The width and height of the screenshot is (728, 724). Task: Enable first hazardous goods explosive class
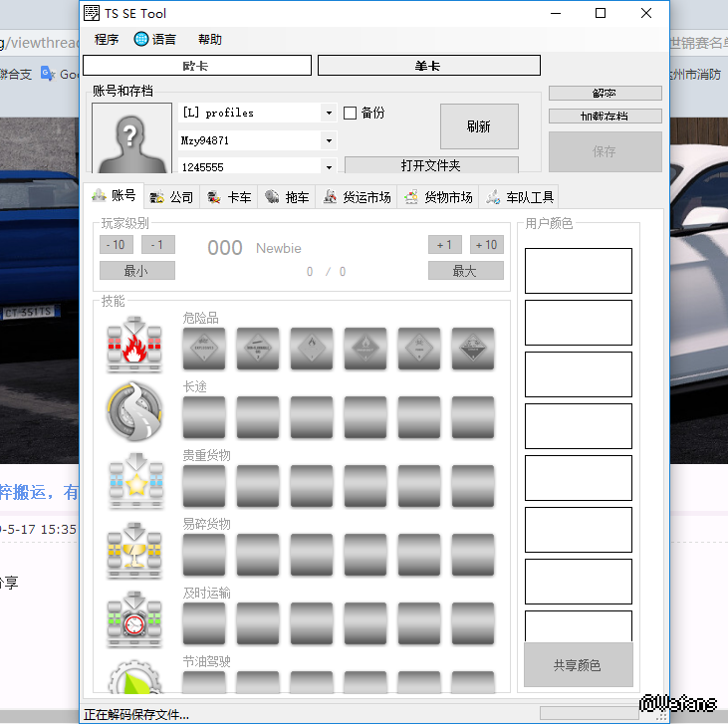coord(204,349)
